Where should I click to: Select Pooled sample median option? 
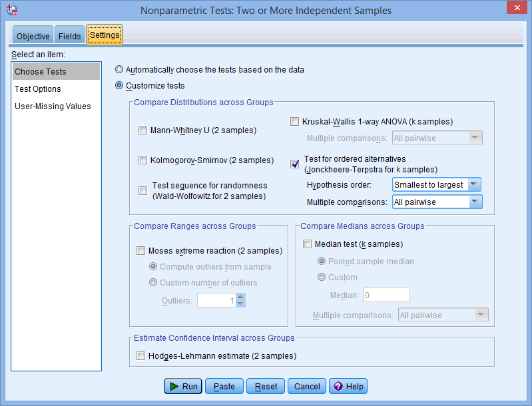322,261
